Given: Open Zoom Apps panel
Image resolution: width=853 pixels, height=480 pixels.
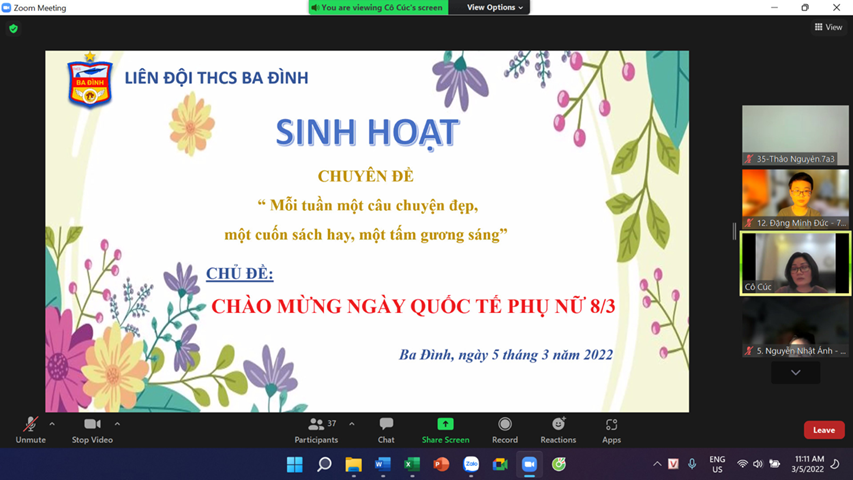Looking at the screenshot, I should click(x=611, y=430).
